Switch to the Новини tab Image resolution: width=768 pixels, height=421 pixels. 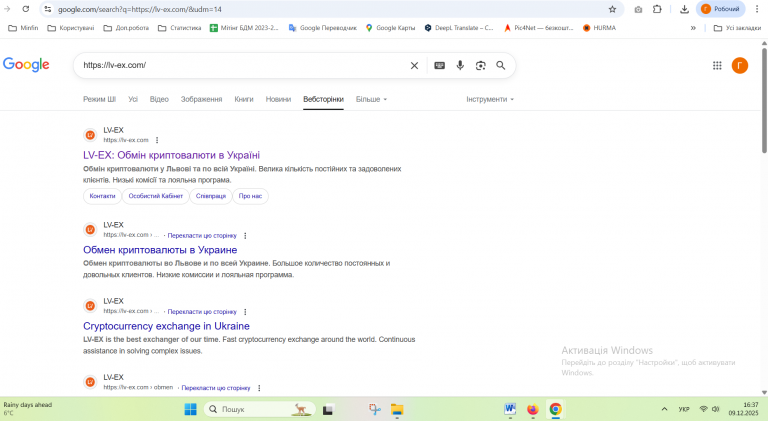pos(278,99)
